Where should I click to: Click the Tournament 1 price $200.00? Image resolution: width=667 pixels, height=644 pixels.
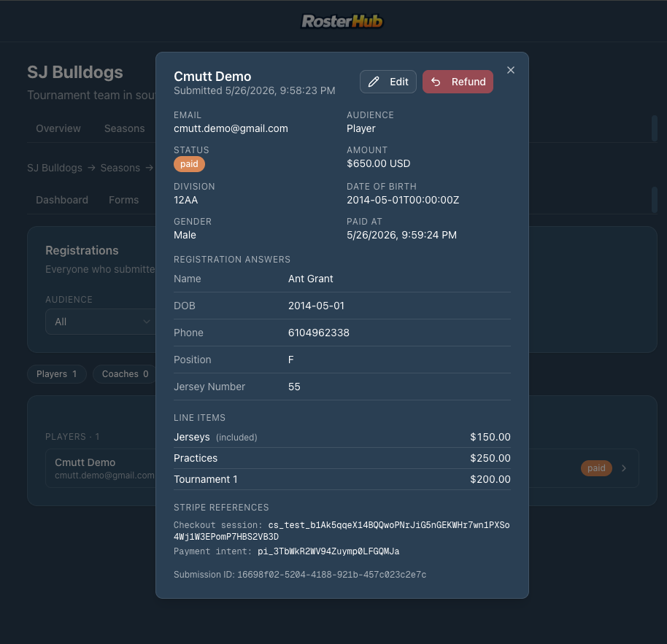(490, 479)
